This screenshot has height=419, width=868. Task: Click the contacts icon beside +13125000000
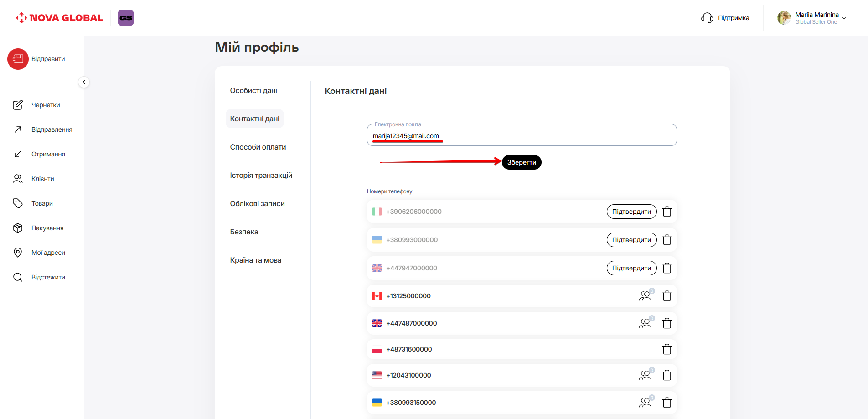coord(645,296)
